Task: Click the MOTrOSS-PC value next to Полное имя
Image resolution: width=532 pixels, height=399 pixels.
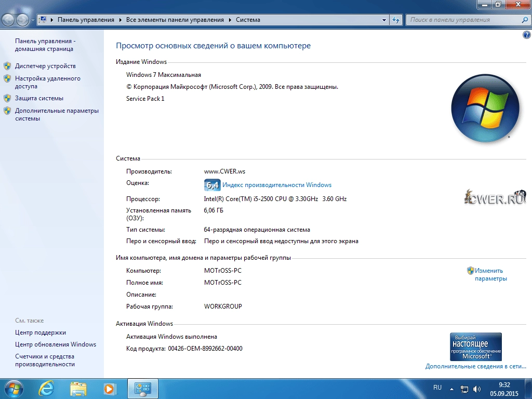Action: coord(223,283)
